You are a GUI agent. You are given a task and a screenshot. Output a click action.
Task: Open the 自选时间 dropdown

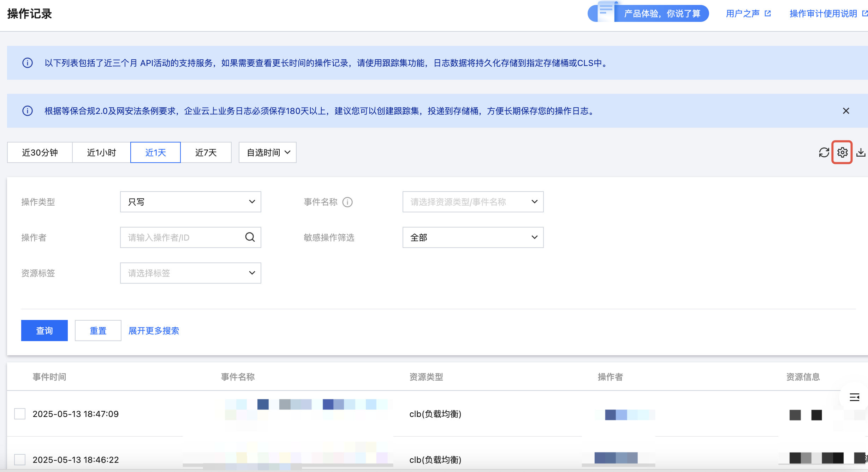268,152
